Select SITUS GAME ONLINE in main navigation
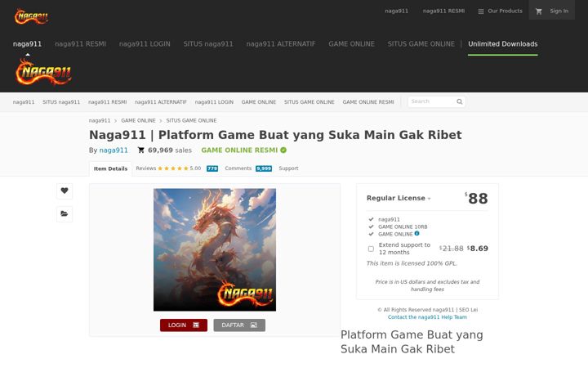Viewport: 588px width, 368px height. pyautogui.click(x=421, y=44)
